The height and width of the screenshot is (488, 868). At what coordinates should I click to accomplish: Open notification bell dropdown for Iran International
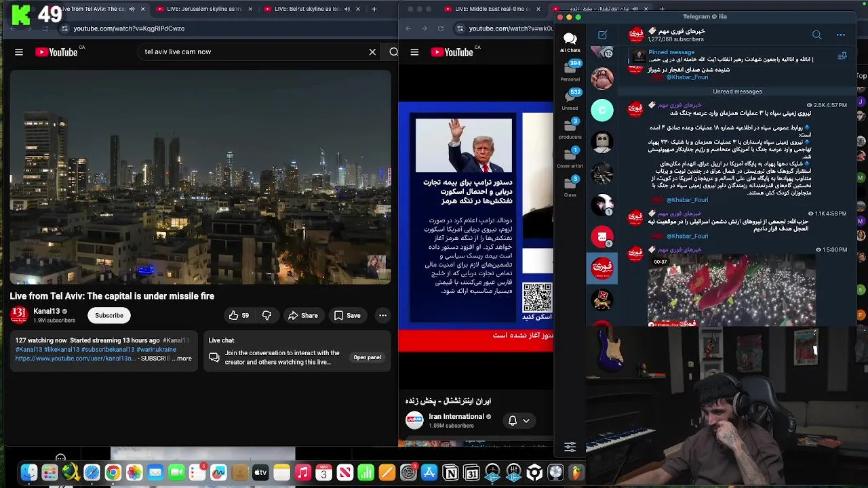[519, 421]
